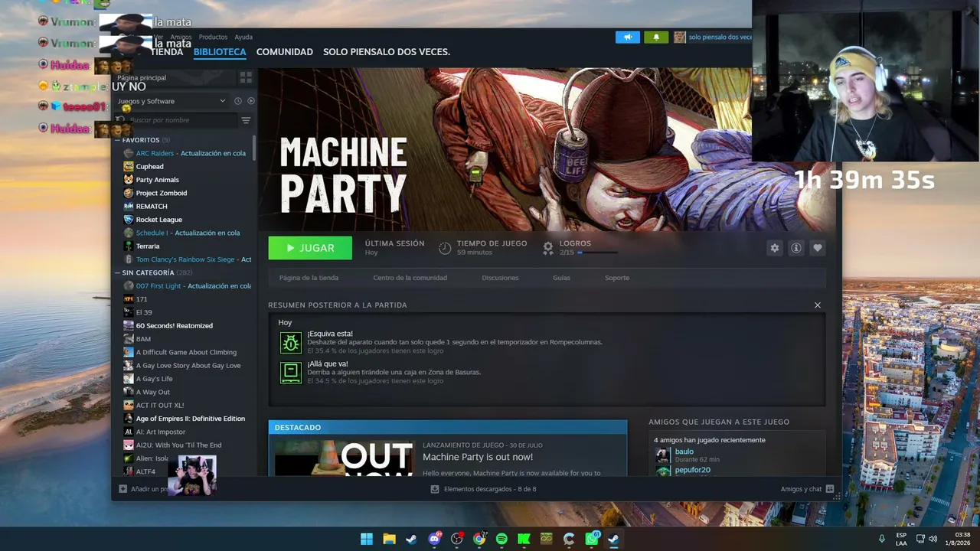Click the taskbar volume icon
The height and width of the screenshot is (551, 980).
(x=933, y=539)
